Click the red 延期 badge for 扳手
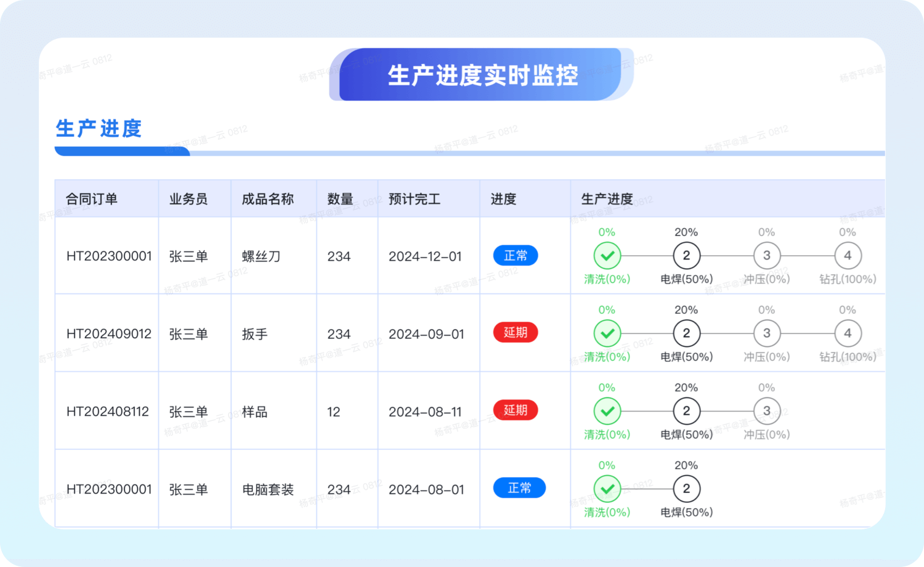The image size is (924, 567). click(516, 333)
